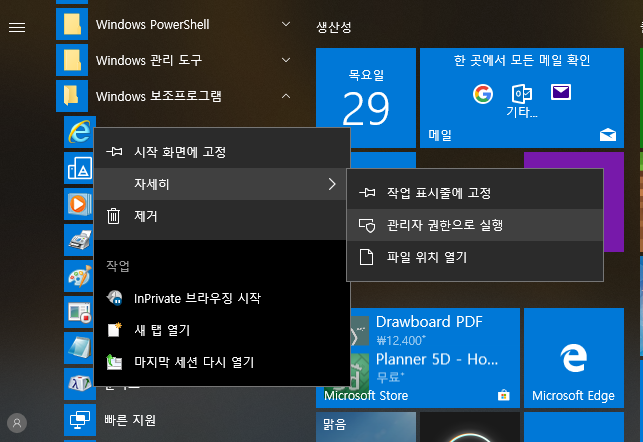Collapse the Windows 보조프로그램 chevron

286,96
